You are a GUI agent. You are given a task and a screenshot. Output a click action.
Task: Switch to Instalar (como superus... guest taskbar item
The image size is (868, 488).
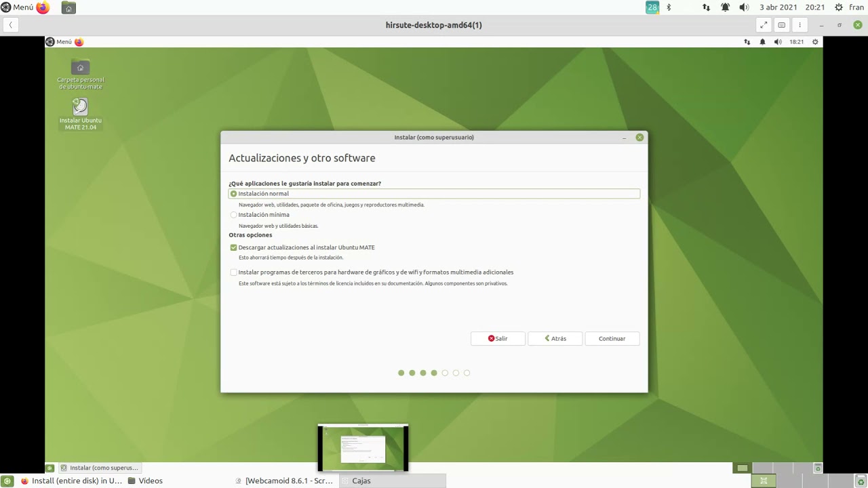(x=99, y=468)
